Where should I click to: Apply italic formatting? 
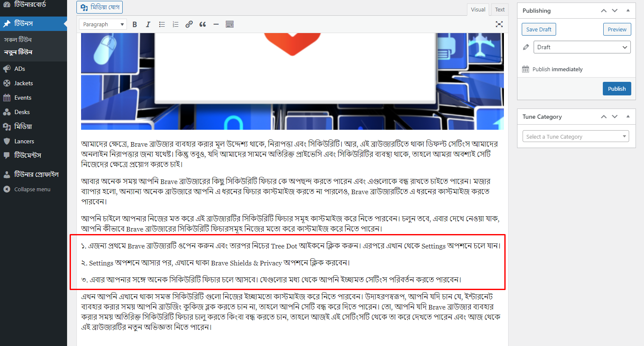pyautogui.click(x=148, y=24)
